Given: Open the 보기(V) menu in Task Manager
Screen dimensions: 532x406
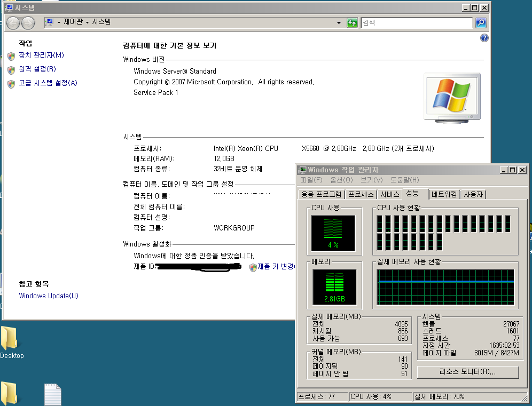Looking at the screenshot, I should pos(372,180).
